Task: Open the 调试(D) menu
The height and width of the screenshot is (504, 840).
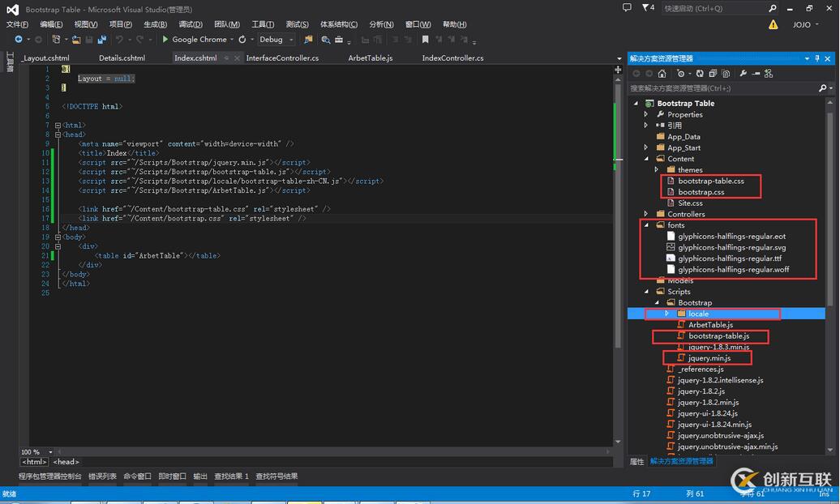Action: coord(191,24)
